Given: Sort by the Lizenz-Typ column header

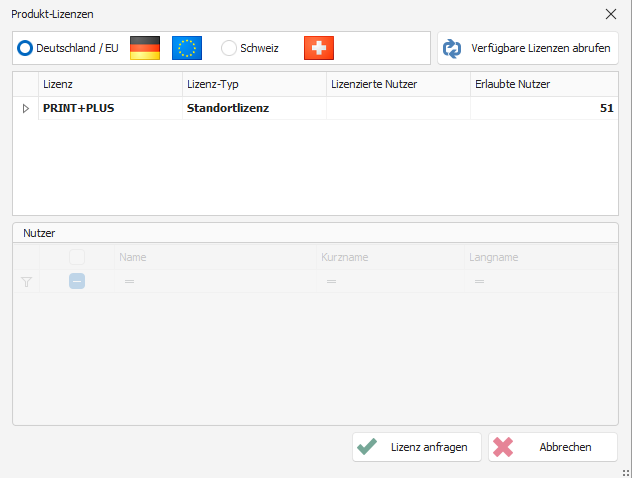Looking at the screenshot, I should 254,84.
